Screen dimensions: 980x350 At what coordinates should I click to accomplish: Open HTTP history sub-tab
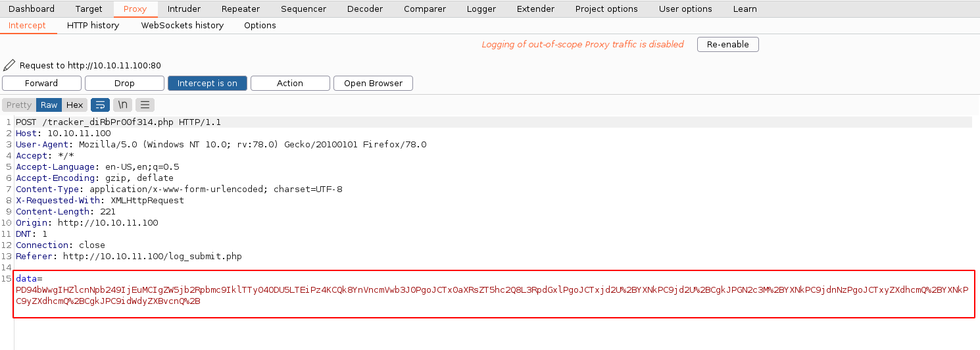93,25
